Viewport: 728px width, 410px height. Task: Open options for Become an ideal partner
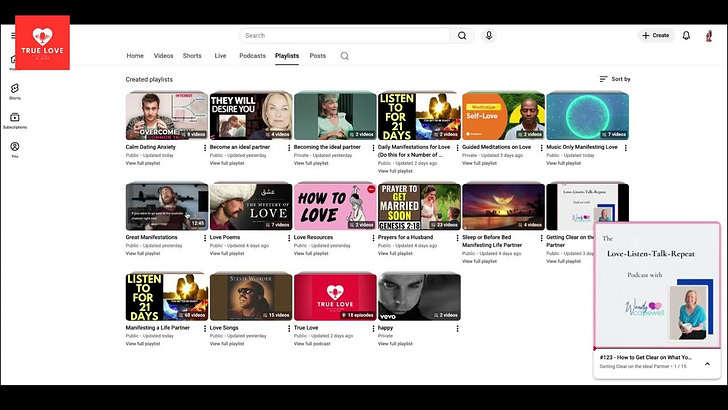289,148
